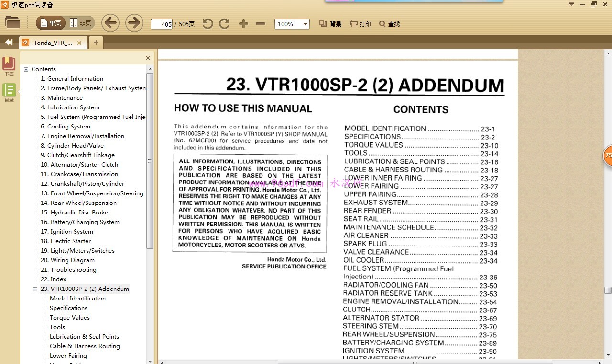Open 15. Hydraulic Disc Brake

[74, 213]
